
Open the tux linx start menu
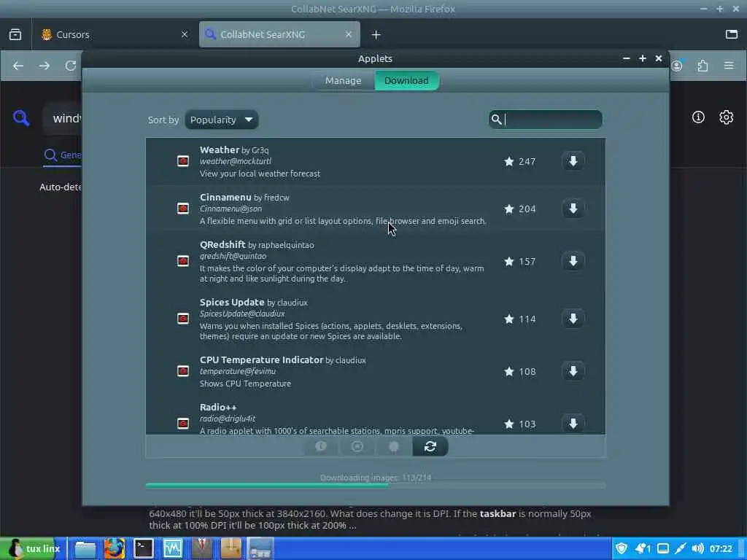click(x=32, y=548)
